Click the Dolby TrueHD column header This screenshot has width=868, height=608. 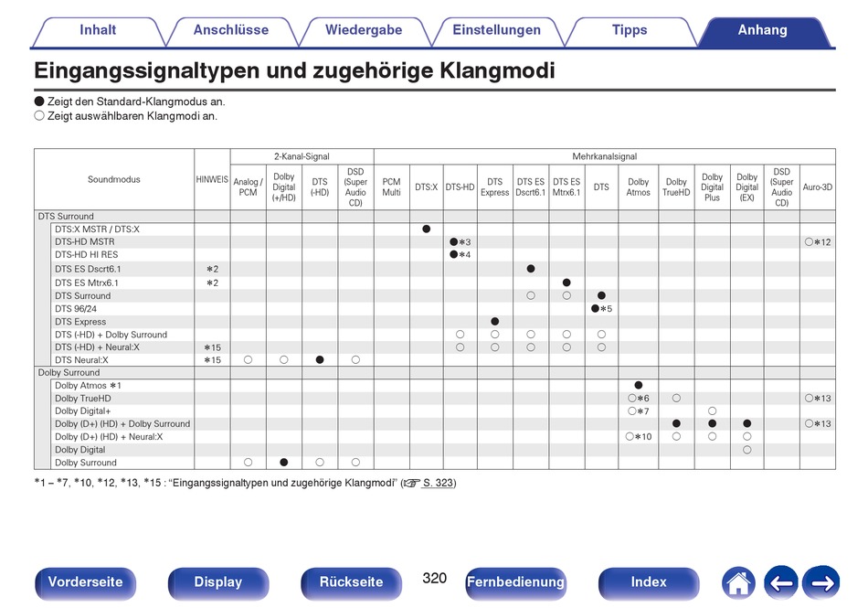click(676, 187)
